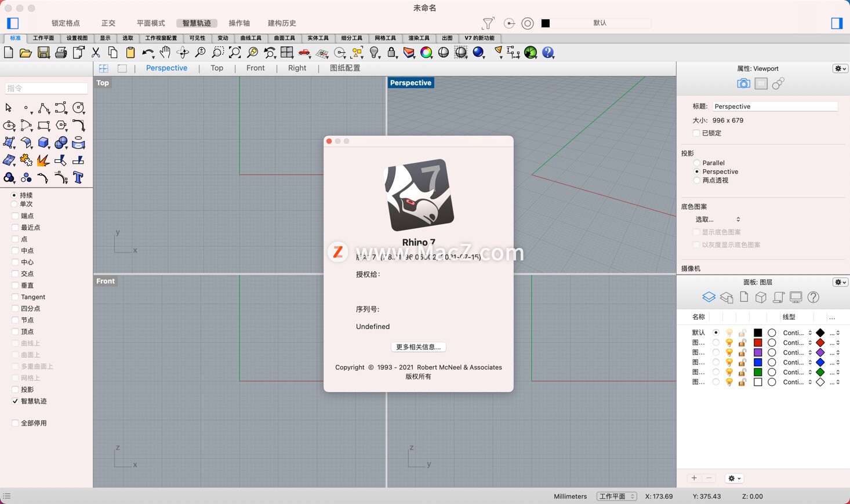Screen dimensions: 850x504
Task: Click the color wheel icon
Action: [x=426, y=53]
